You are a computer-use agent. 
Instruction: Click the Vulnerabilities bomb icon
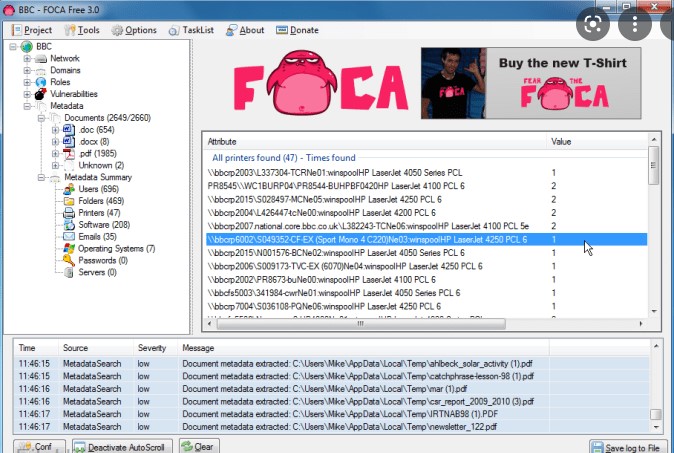pos(41,94)
